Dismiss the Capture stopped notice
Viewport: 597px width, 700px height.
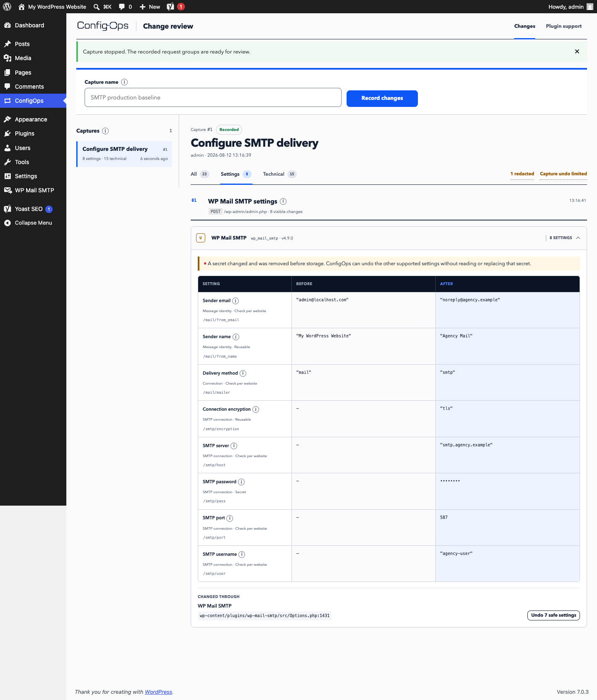click(577, 51)
